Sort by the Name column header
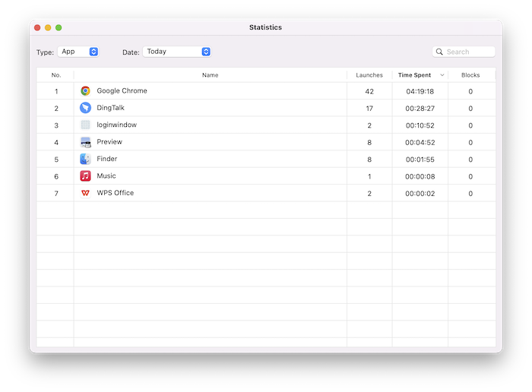Viewport: 532px width, 392px height. (211, 75)
